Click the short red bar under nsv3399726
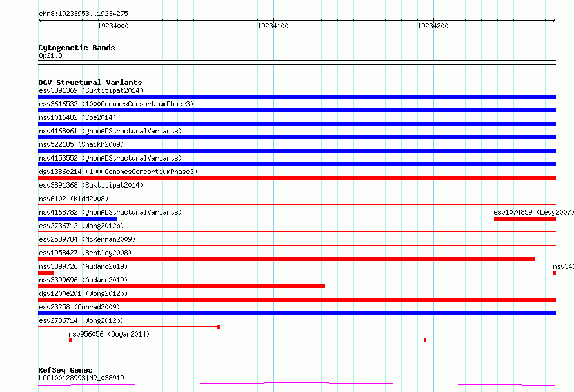The width and height of the screenshot is (574, 392). (x=46, y=273)
